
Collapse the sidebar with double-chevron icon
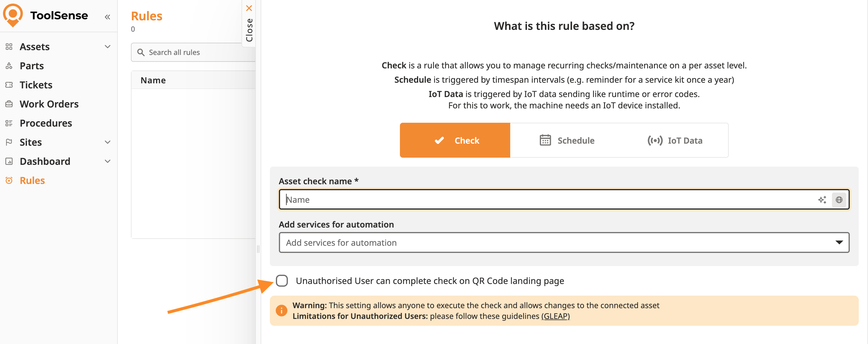pyautogui.click(x=107, y=17)
